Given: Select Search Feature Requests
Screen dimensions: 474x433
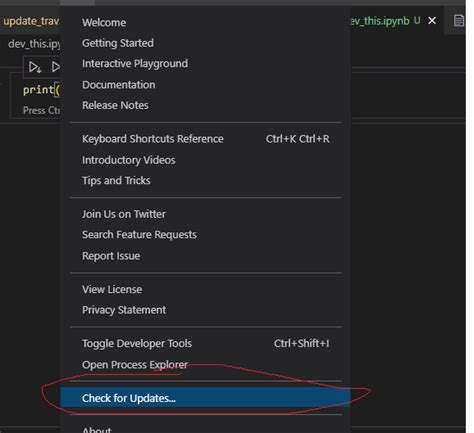Looking at the screenshot, I should [205, 235].
